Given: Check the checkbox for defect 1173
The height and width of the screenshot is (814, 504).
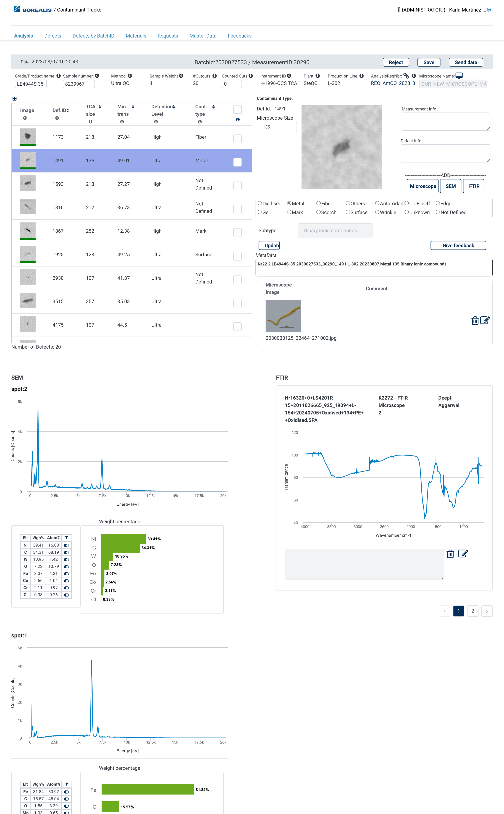Looking at the screenshot, I should [237, 139].
